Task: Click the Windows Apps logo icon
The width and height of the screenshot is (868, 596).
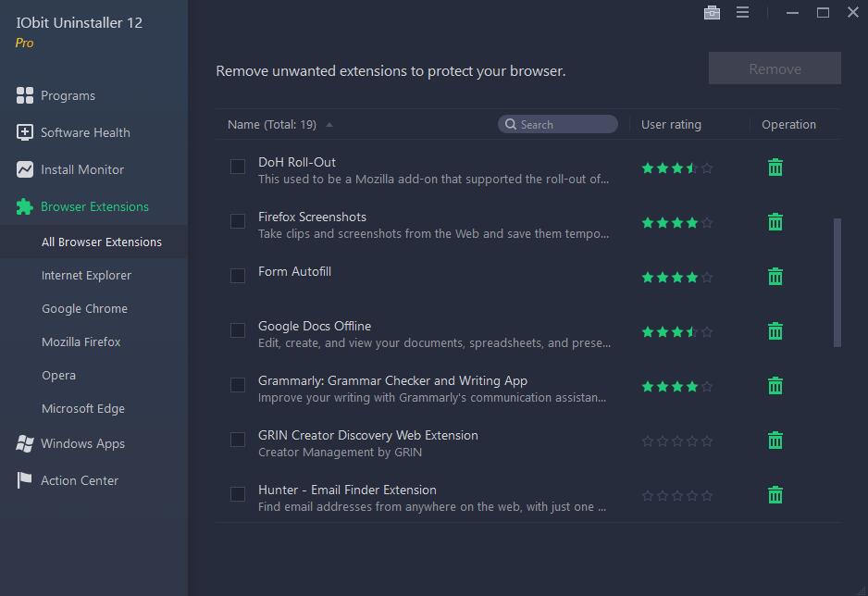Action: tap(24, 444)
